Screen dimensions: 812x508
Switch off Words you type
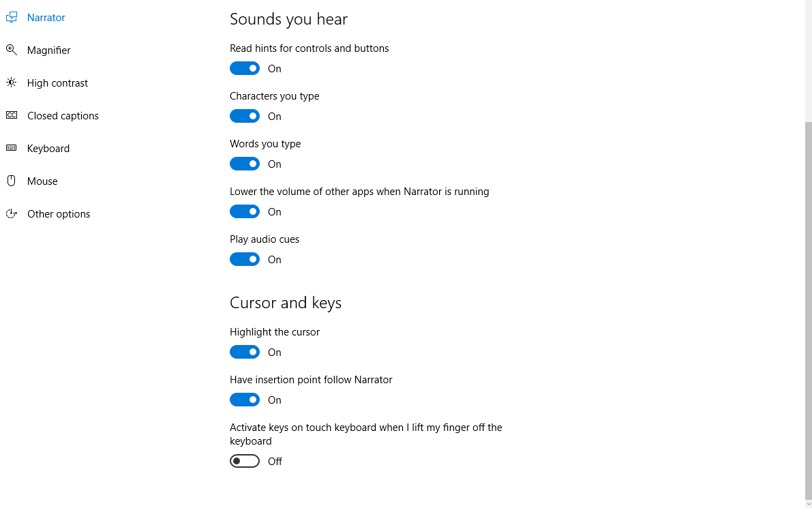(245, 164)
